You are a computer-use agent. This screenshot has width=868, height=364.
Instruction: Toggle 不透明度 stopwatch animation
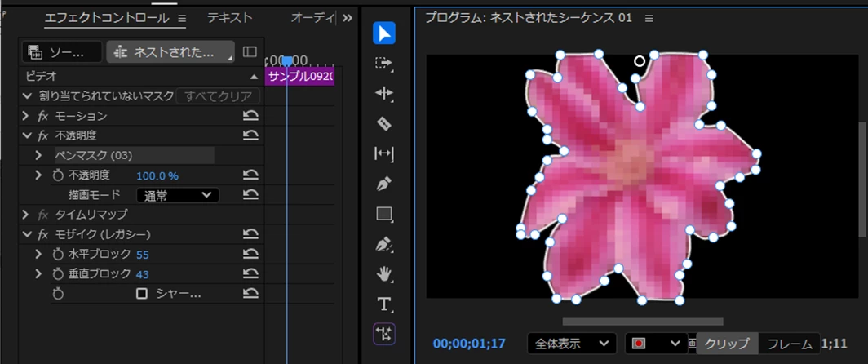58,175
